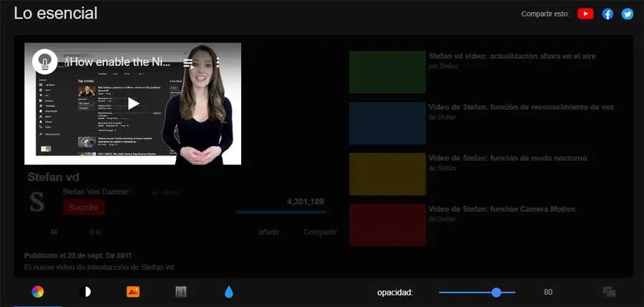The width and height of the screenshot is (644, 307).
Task: Open yellow thumbnail of modo nocturno video
Action: 387,175
